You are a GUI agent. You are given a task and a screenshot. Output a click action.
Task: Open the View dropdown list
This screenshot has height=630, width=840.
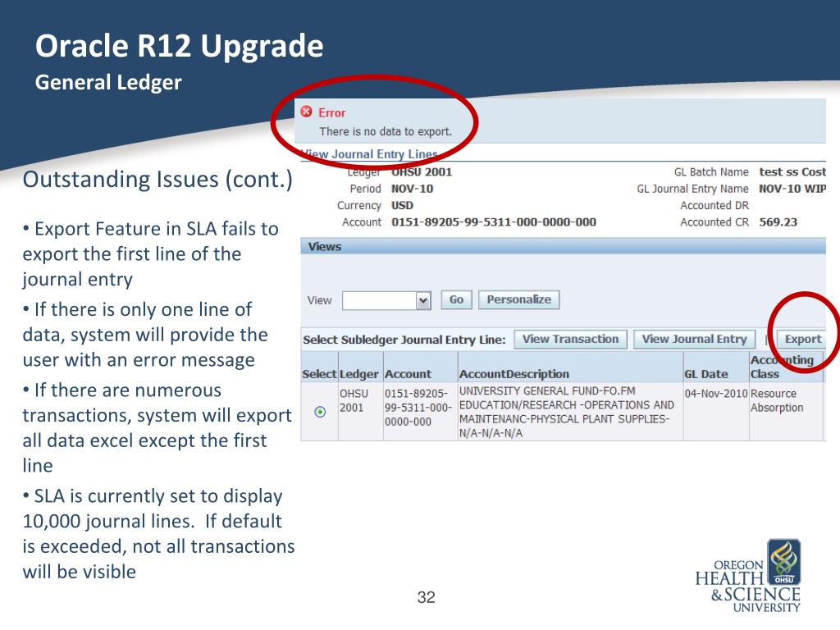[423, 300]
